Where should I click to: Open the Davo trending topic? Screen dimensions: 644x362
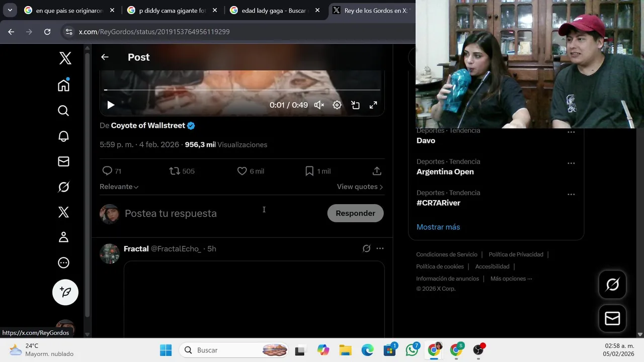pos(426,141)
